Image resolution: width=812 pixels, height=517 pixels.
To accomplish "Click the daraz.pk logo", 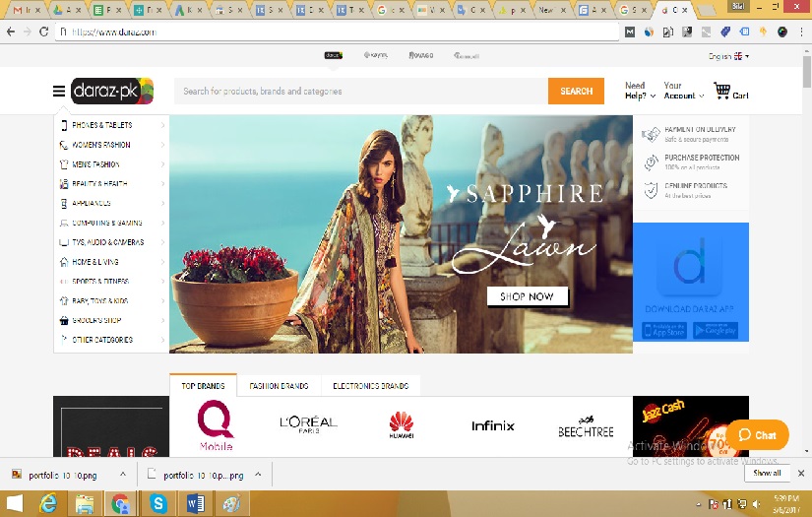I will click(x=112, y=91).
